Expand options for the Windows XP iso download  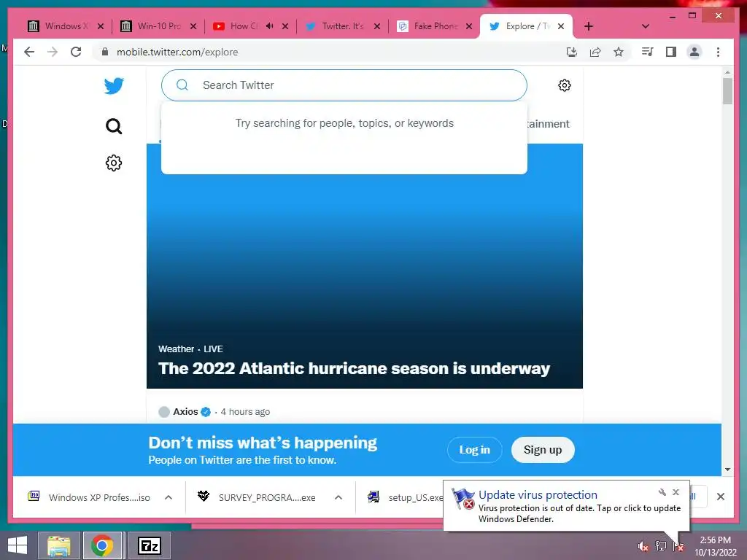(169, 497)
